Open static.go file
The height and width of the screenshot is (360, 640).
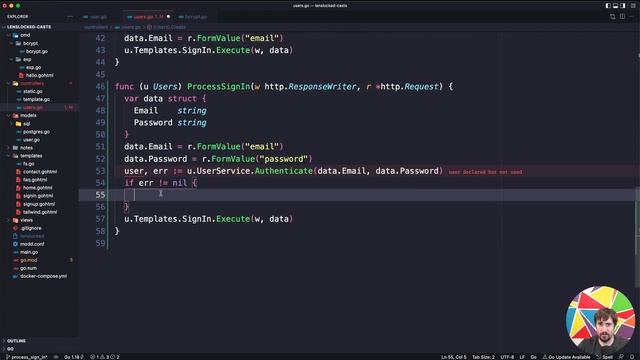[33, 91]
